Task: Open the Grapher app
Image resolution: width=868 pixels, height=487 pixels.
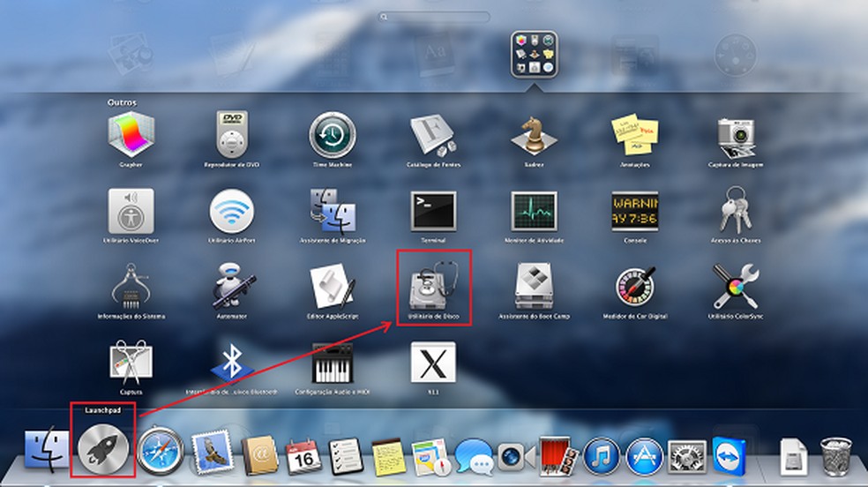Action: click(131, 134)
